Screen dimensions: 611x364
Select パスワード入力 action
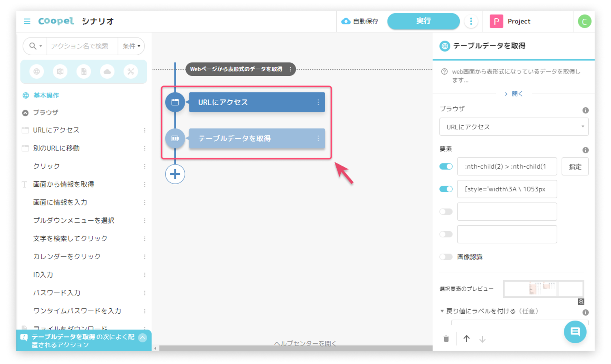56,293
